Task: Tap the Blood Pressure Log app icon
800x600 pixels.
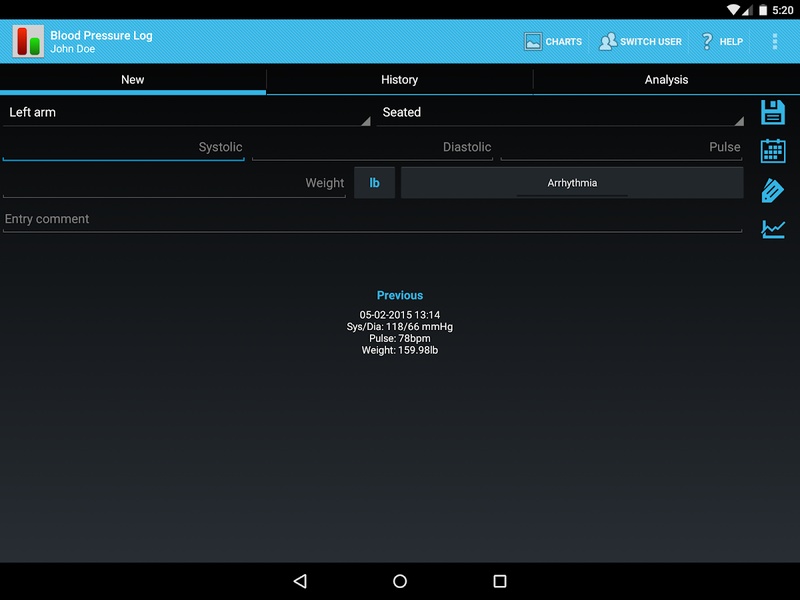Action: 28,41
